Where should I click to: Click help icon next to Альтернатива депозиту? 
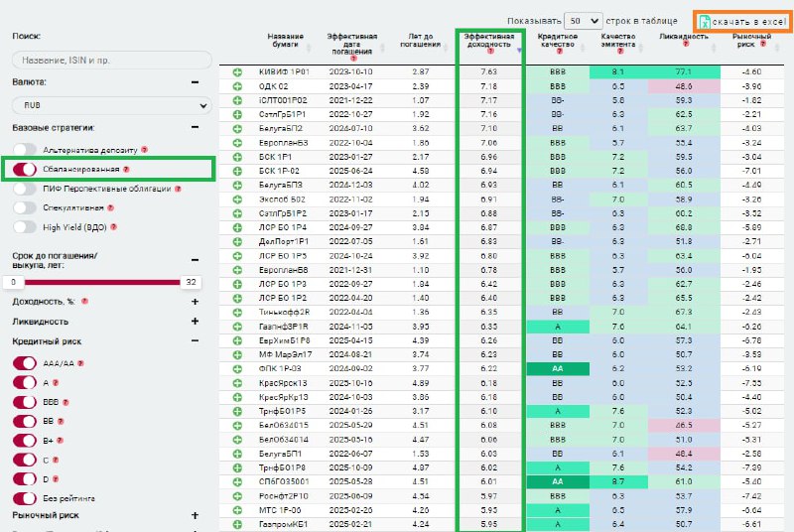(x=144, y=150)
